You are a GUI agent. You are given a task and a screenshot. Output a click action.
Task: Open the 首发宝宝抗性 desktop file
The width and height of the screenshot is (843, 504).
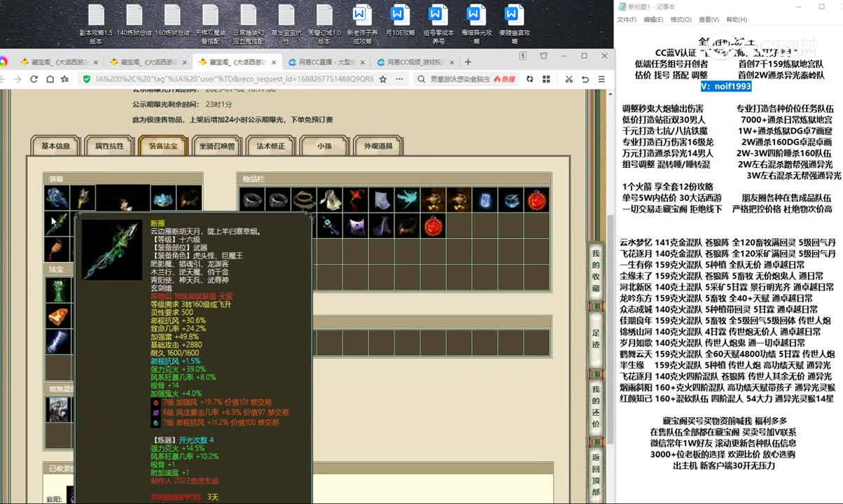pos(286,25)
